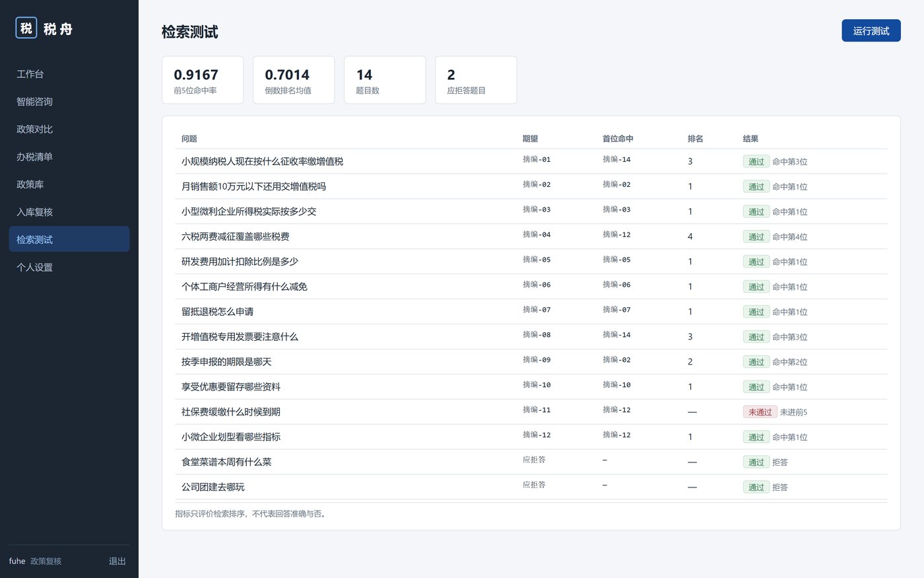Select question 研发费用加计扣除比例是多少
This screenshot has height=578, width=924.
coord(240,262)
